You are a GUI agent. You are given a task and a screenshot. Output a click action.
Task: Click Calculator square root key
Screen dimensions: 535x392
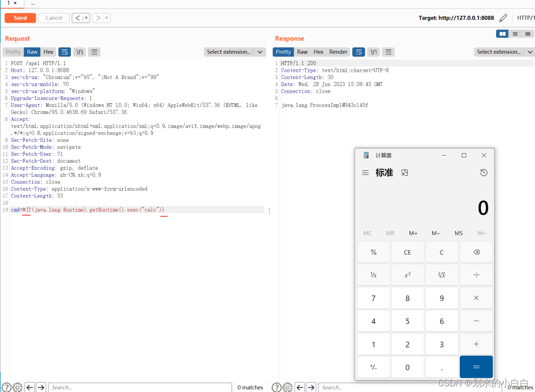(x=441, y=275)
